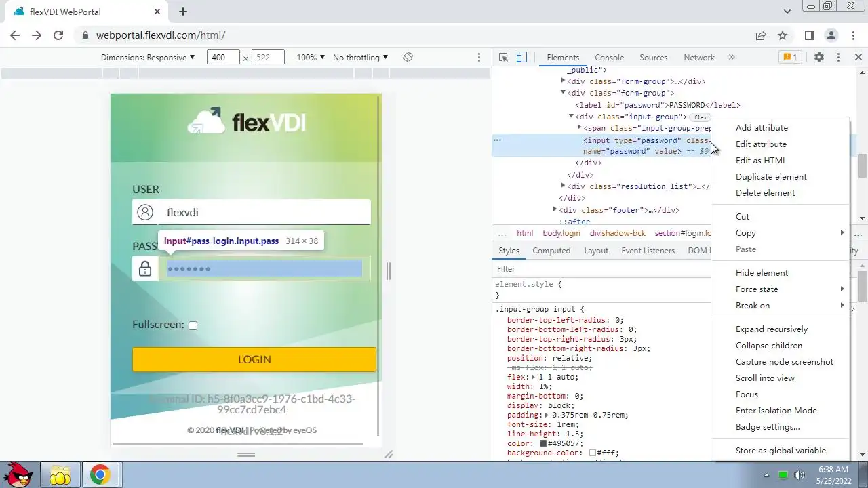Open the folder icon on taskbar
The image size is (868, 488).
(x=60, y=474)
